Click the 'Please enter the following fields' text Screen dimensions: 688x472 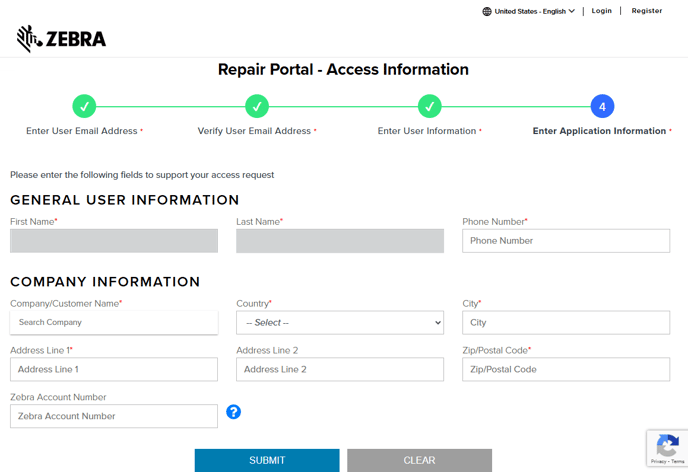142,175
